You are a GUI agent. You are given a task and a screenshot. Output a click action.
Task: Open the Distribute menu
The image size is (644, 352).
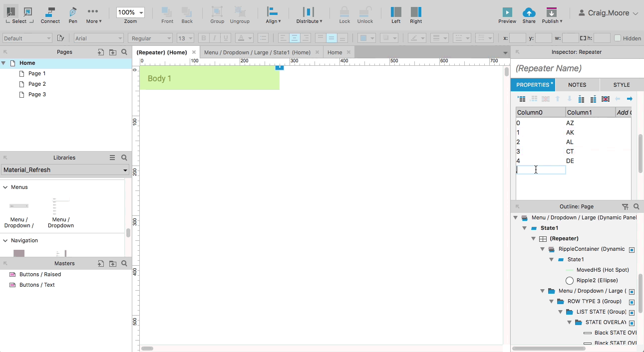309,15
